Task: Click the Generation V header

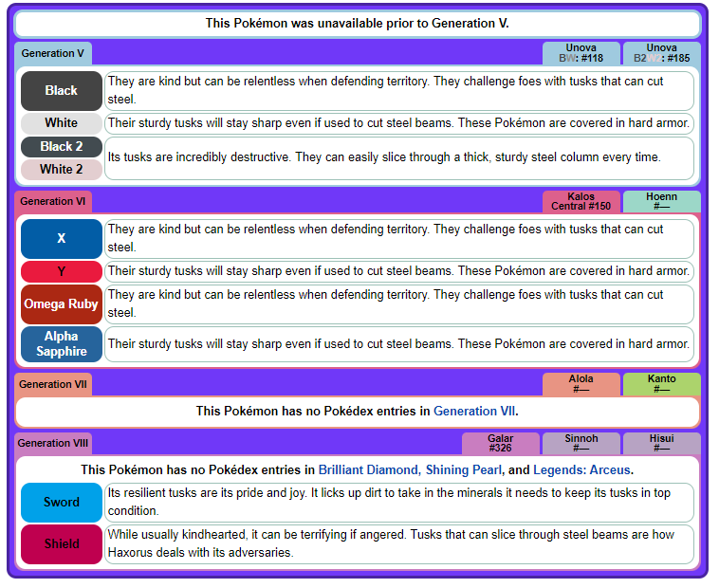Action: 53,54
